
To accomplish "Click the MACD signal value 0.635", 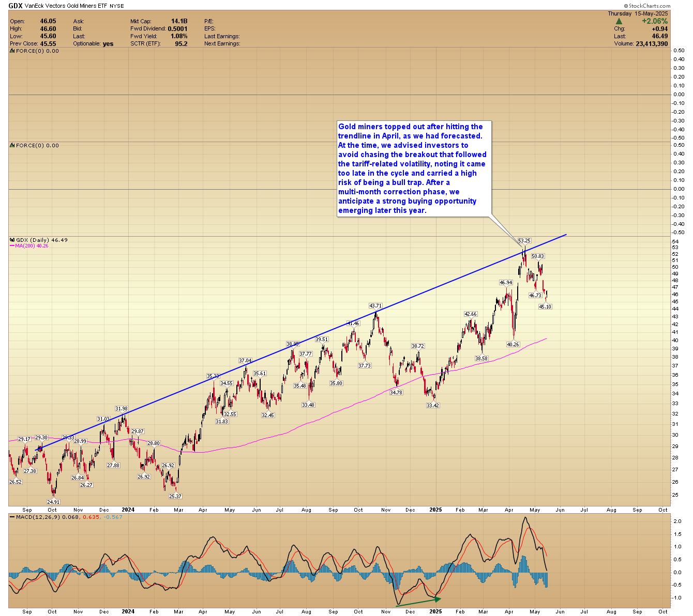I will (91, 517).
